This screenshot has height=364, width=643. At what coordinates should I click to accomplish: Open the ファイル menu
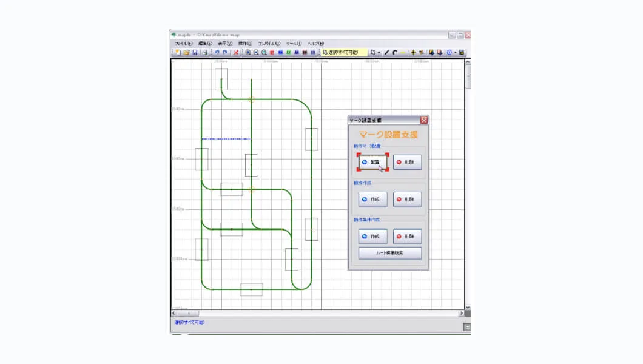click(x=183, y=44)
